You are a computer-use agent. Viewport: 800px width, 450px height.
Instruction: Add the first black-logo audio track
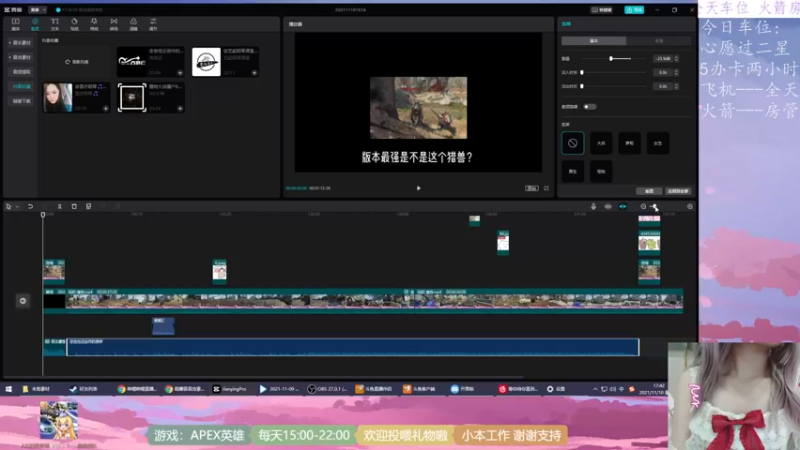180,73
